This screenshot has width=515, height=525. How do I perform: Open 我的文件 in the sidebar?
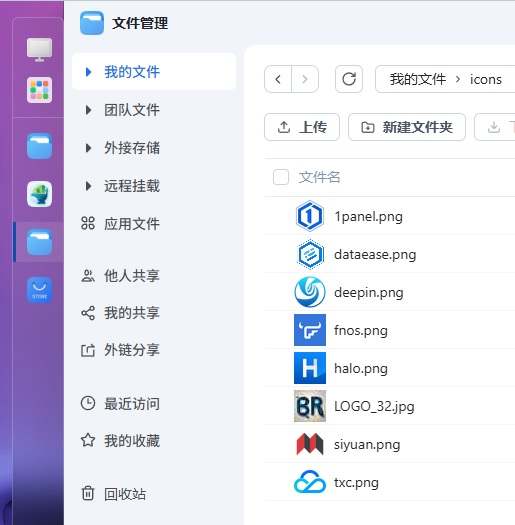(154, 72)
